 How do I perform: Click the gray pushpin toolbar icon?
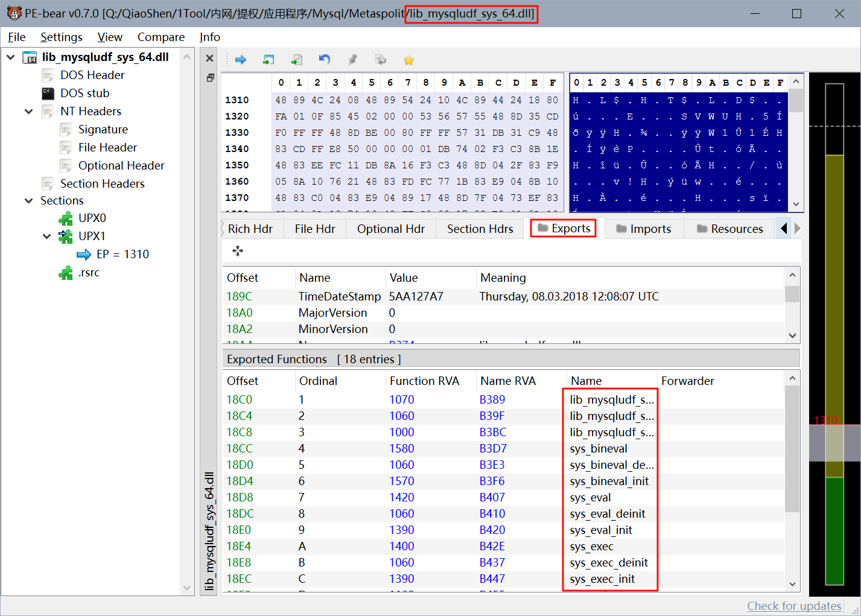point(353,60)
